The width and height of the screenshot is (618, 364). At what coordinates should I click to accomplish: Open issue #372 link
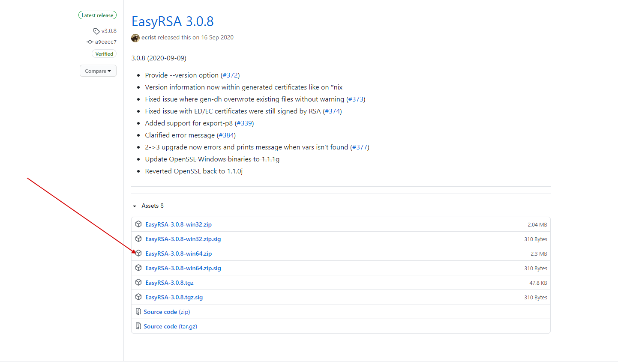(x=230, y=75)
